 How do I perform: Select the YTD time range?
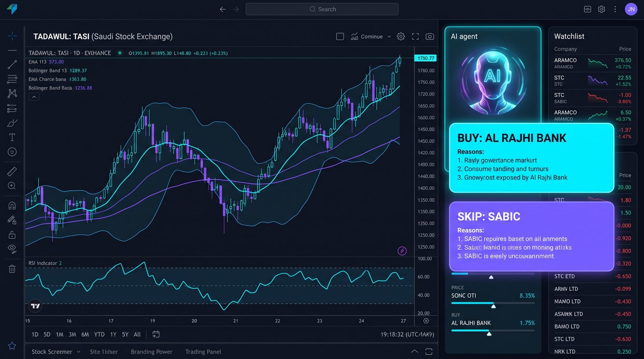[x=99, y=334]
